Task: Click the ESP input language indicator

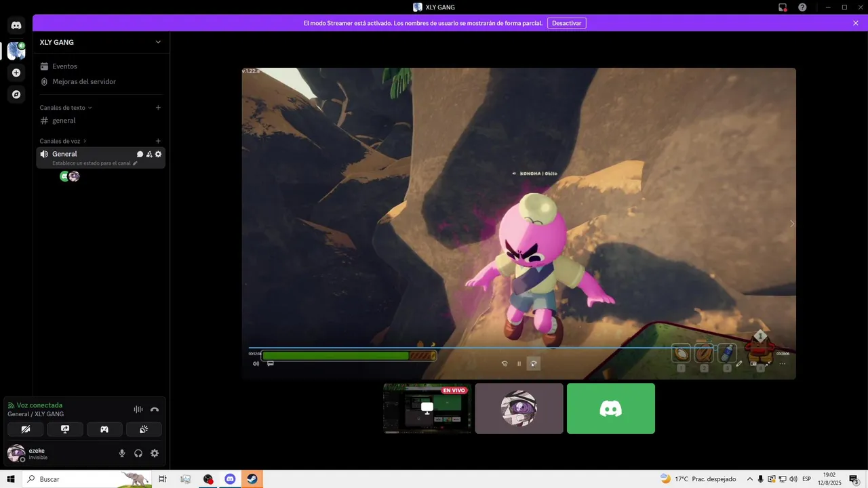Action: tap(806, 479)
